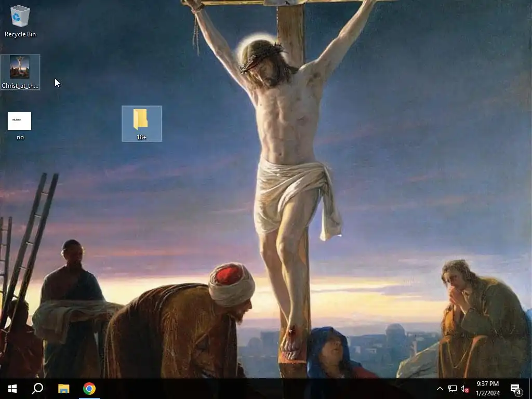Select the 'no' file on desktop

point(20,126)
